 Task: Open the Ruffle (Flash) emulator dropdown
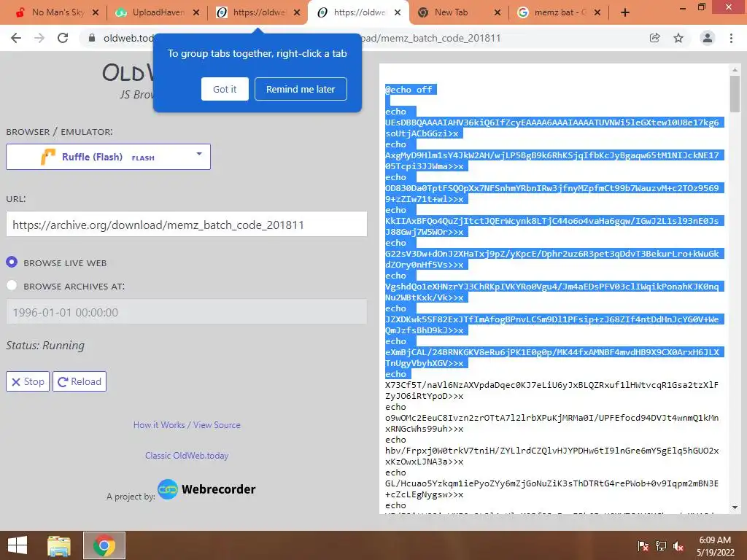108,157
